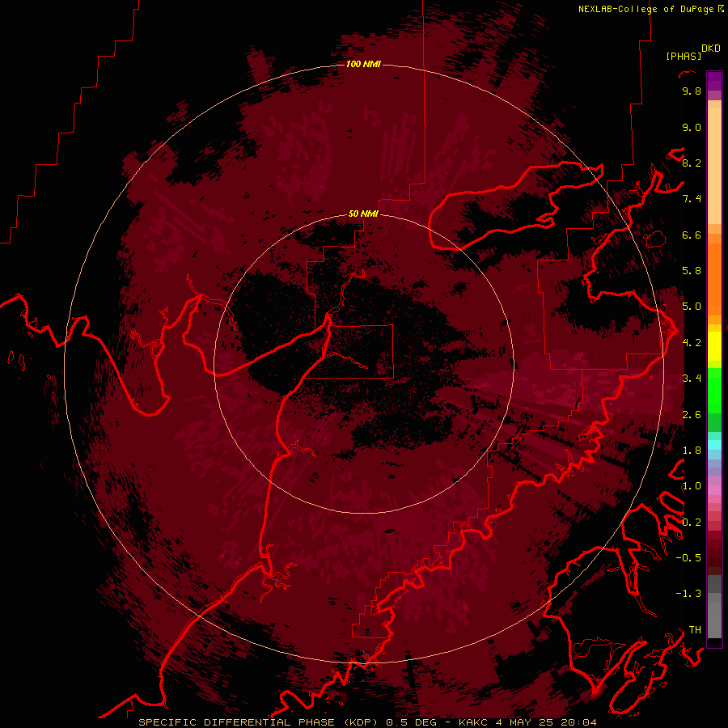Viewport: 728px width, 728px height.
Task: Click the DKD legend label
Action: [711, 49]
